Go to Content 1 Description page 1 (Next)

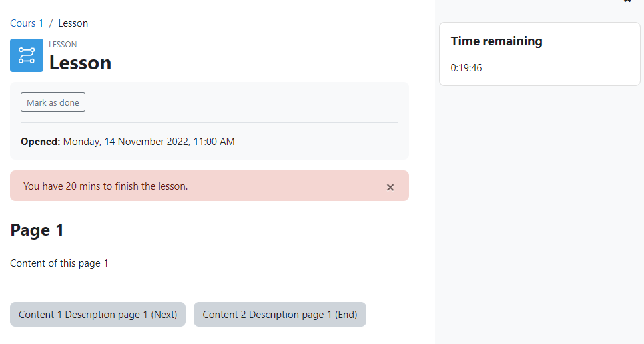coord(98,315)
